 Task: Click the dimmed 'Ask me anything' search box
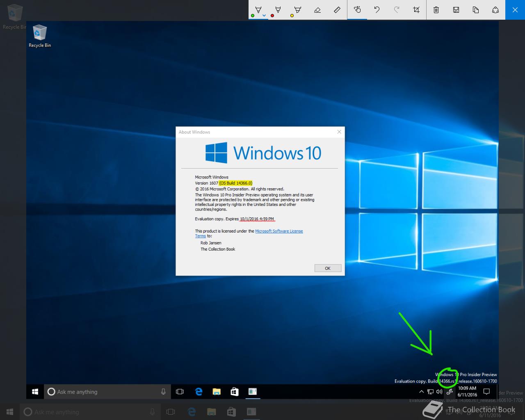pyautogui.click(x=89, y=412)
